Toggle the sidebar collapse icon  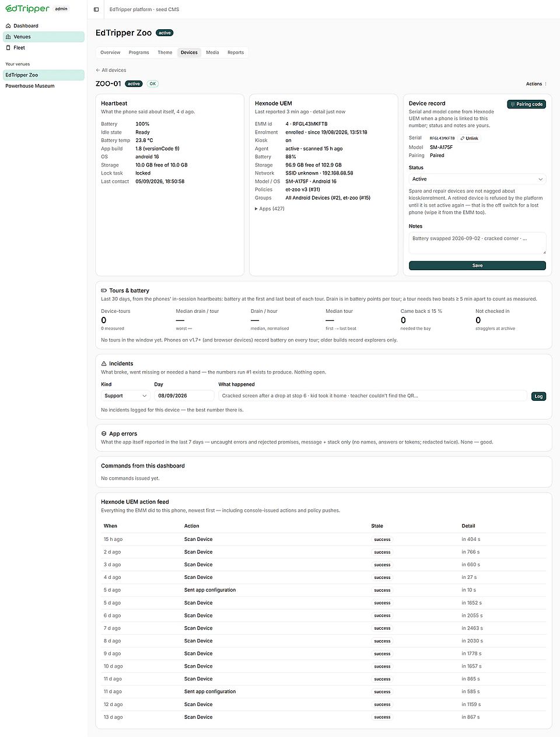[x=96, y=9]
